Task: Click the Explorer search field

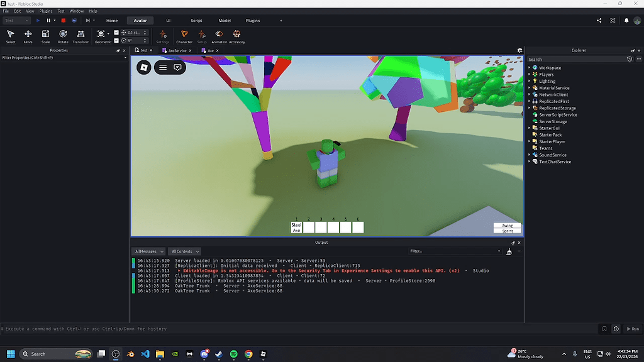Action: (x=576, y=59)
